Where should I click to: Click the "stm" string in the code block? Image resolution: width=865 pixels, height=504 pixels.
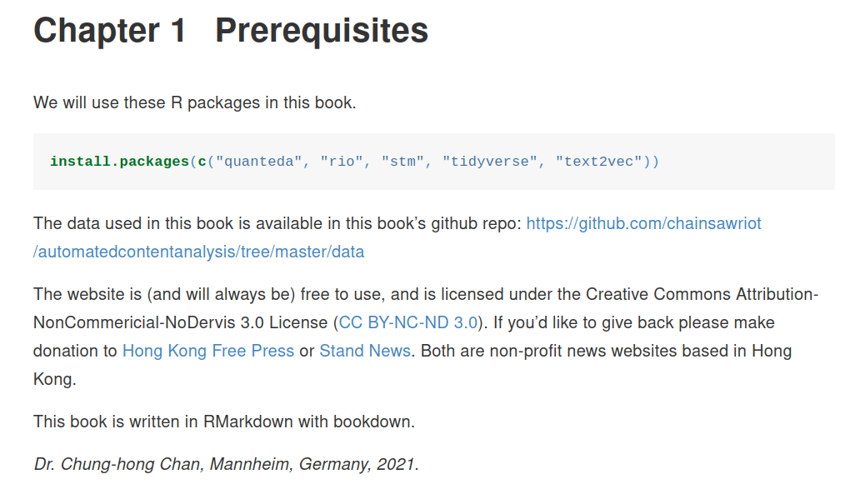tap(402, 162)
